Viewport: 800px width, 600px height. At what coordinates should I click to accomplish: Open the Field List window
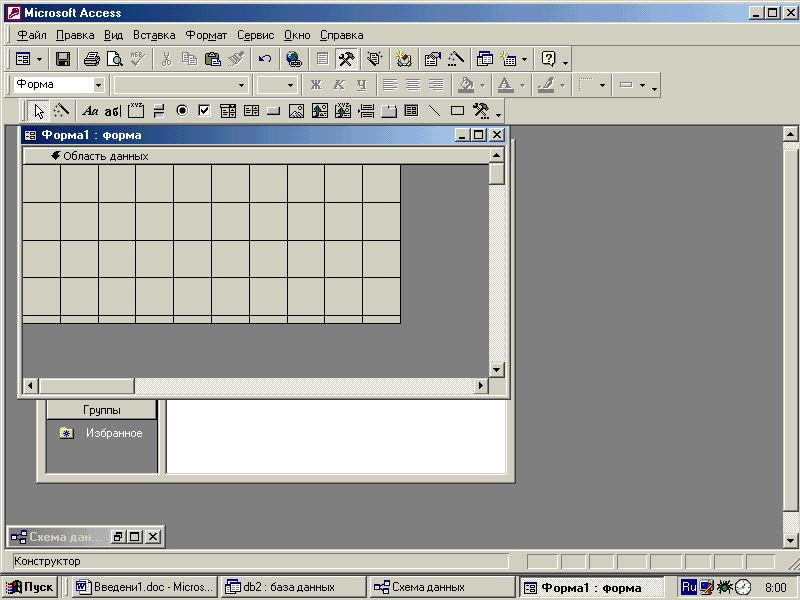coord(322,59)
